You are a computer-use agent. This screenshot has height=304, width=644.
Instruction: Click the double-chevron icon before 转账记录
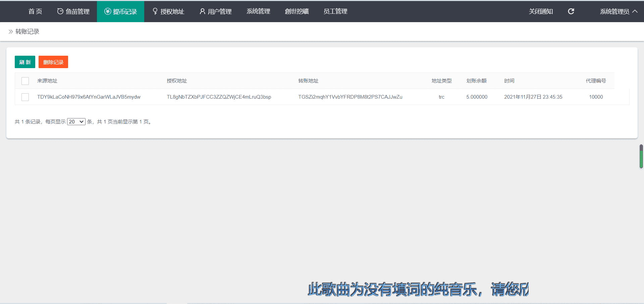[x=11, y=32]
